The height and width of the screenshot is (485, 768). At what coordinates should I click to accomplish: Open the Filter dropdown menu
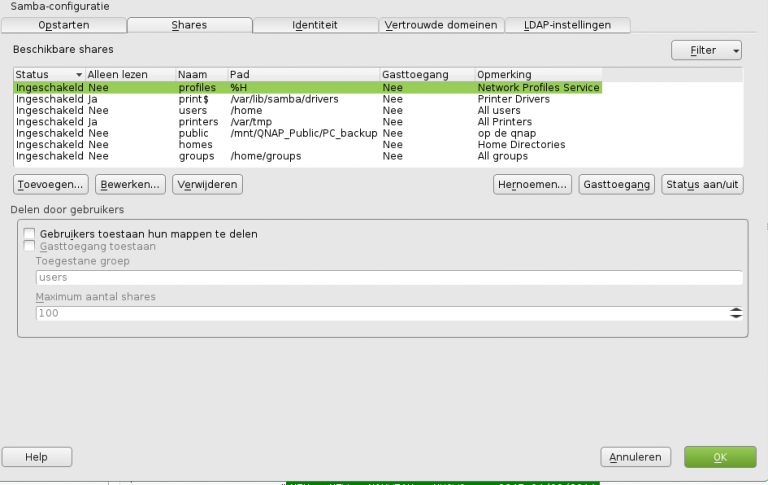pyautogui.click(x=706, y=50)
